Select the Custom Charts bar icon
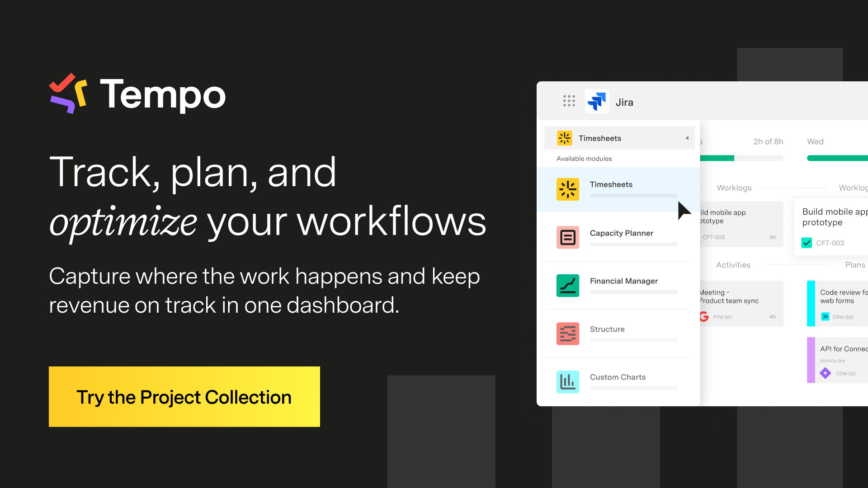The height and width of the screenshot is (488, 868). pos(568,382)
